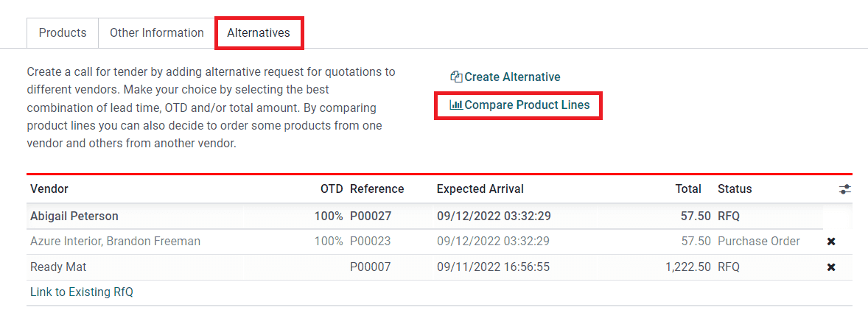The image size is (868, 324).
Task: Click the Reference column header
Action: [377, 189]
